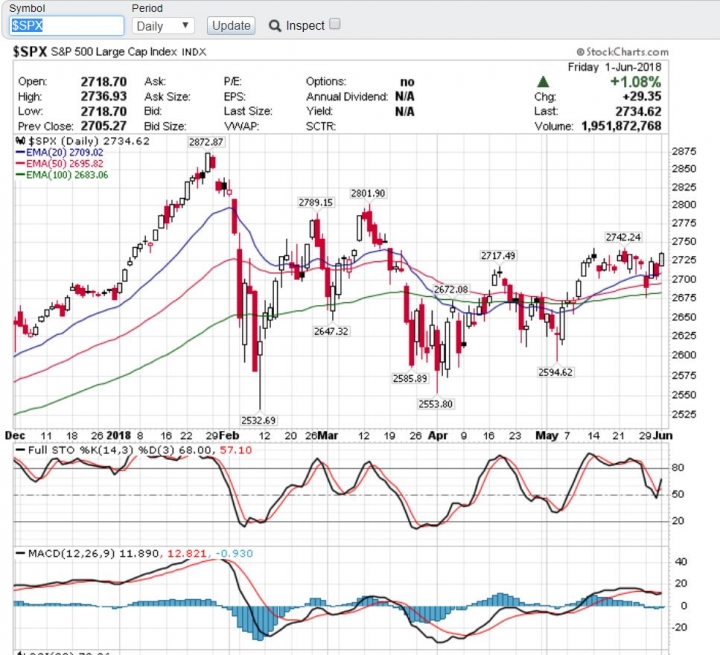Image resolution: width=720 pixels, height=655 pixels.
Task: Click the green up-arrow change indicator
Action: (x=543, y=82)
